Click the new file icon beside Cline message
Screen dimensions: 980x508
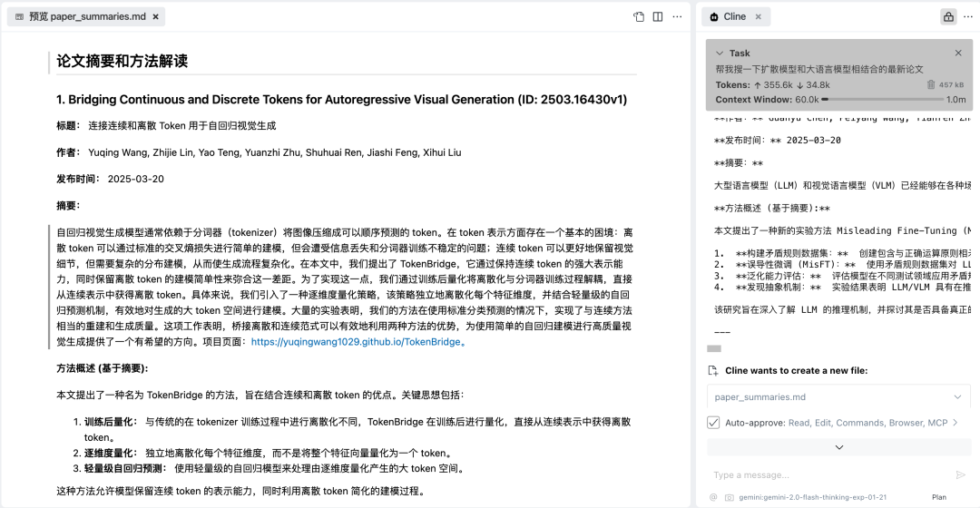click(713, 370)
